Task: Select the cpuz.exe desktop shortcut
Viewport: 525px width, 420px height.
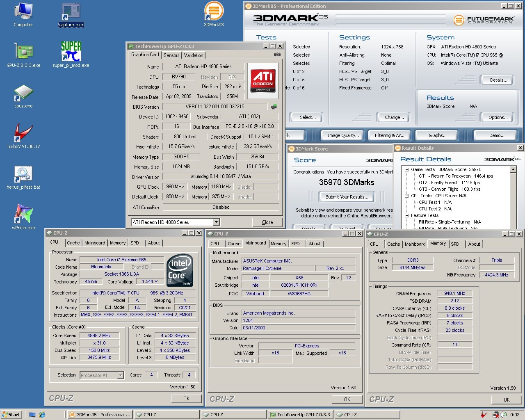Action: coord(23,96)
